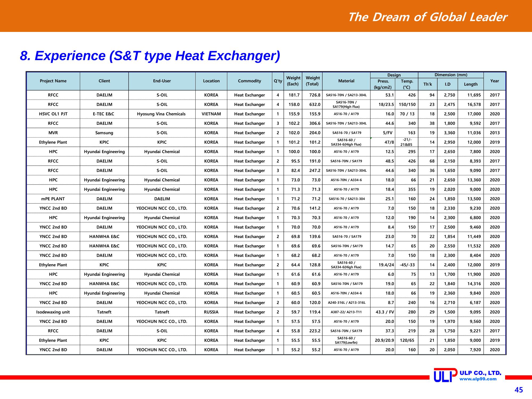Screen dimensions: 532x399
Task: Select the Client column header
Action: point(104,81)
